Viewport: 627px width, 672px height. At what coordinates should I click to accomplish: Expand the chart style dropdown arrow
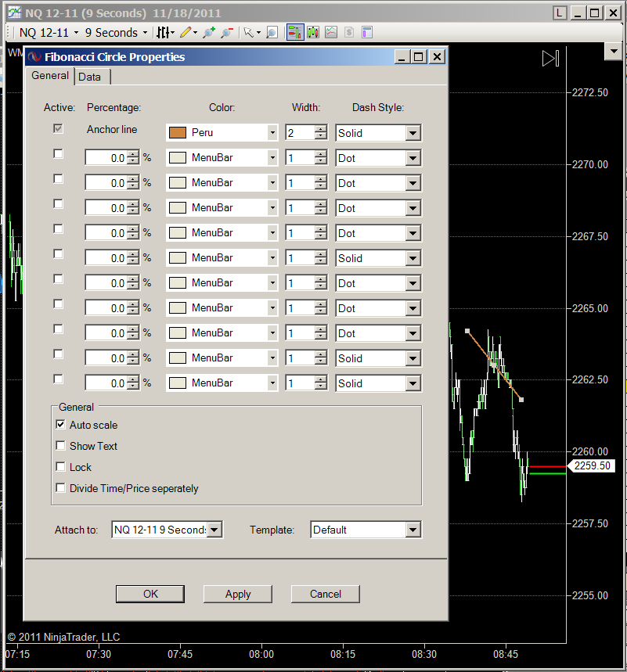click(172, 33)
